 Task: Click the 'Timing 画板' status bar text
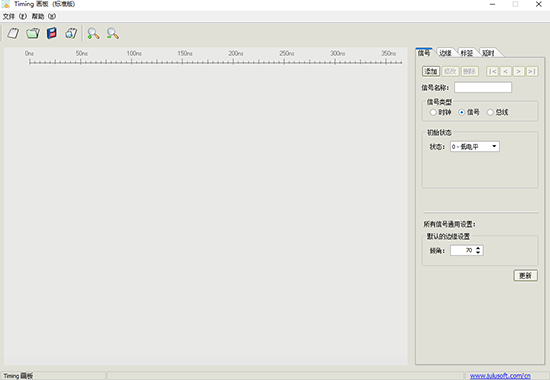pos(18,376)
